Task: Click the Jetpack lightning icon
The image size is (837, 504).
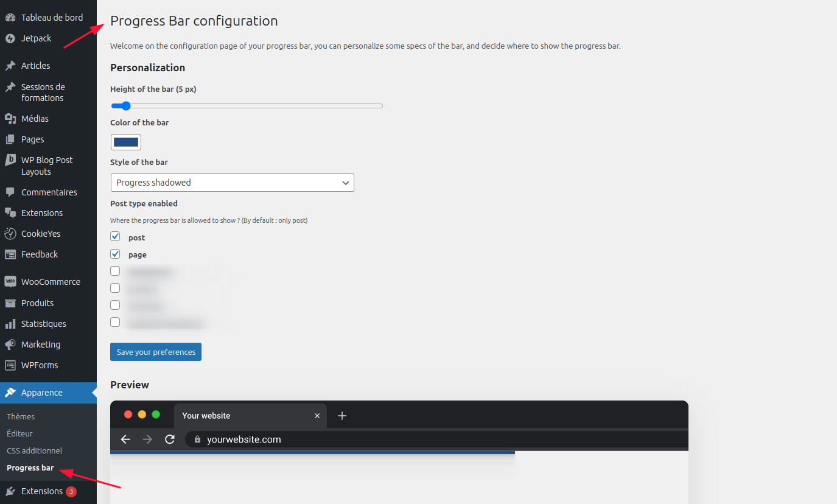Action: pos(10,38)
